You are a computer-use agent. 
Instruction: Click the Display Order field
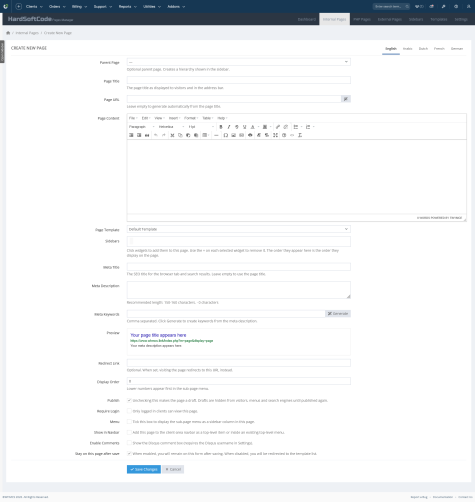pos(239,381)
